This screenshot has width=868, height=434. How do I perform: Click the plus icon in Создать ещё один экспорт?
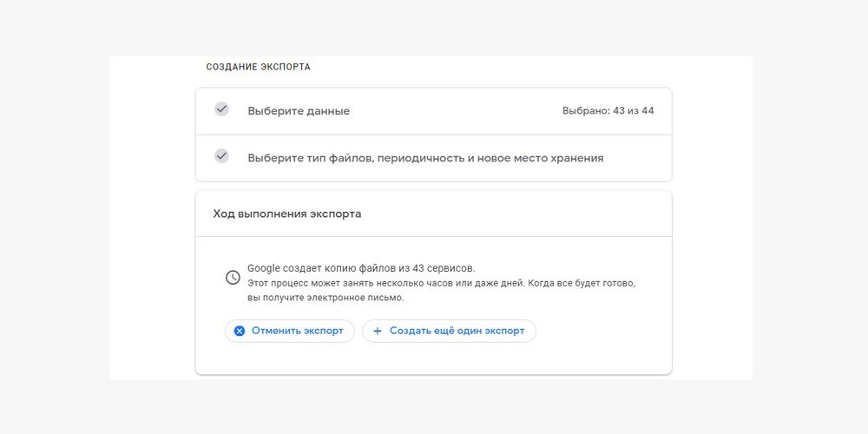click(x=378, y=331)
